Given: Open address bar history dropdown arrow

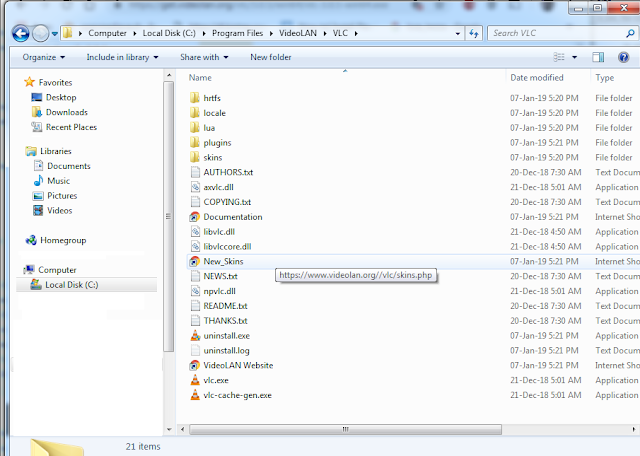Looking at the screenshot, I should (x=458, y=34).
